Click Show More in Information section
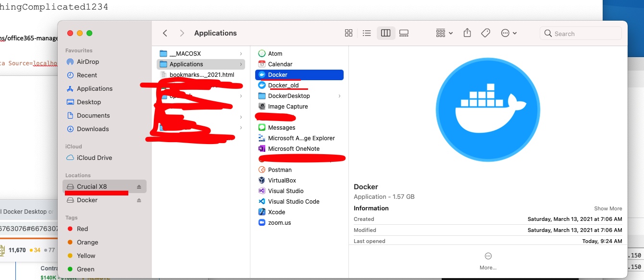Viewport: 644px width, 280px height. pos(608,208)
